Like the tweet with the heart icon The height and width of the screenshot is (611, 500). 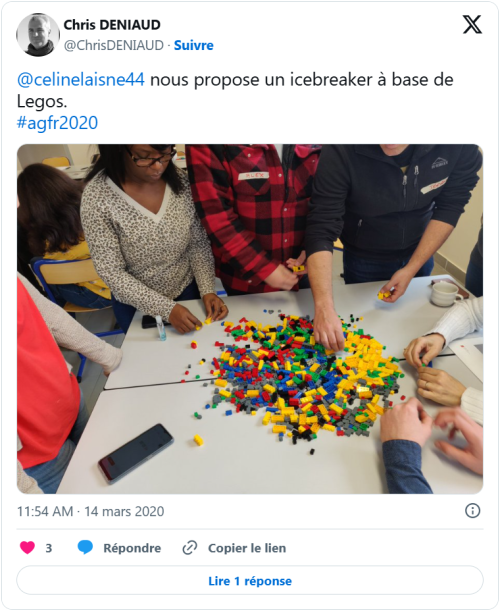[x=27, y=547]
